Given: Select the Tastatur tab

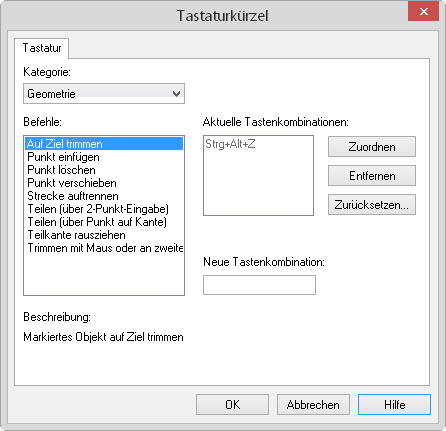Looking at the screenshot, I should [x=42, y=48].
